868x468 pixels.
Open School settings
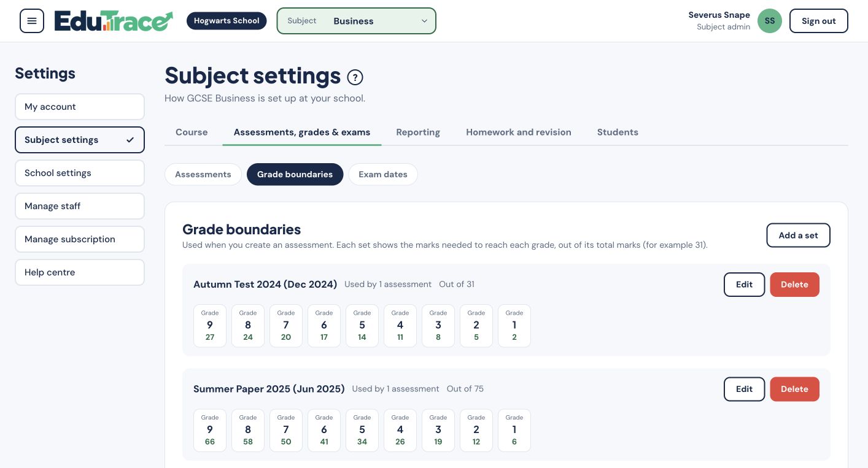[80, 173]
